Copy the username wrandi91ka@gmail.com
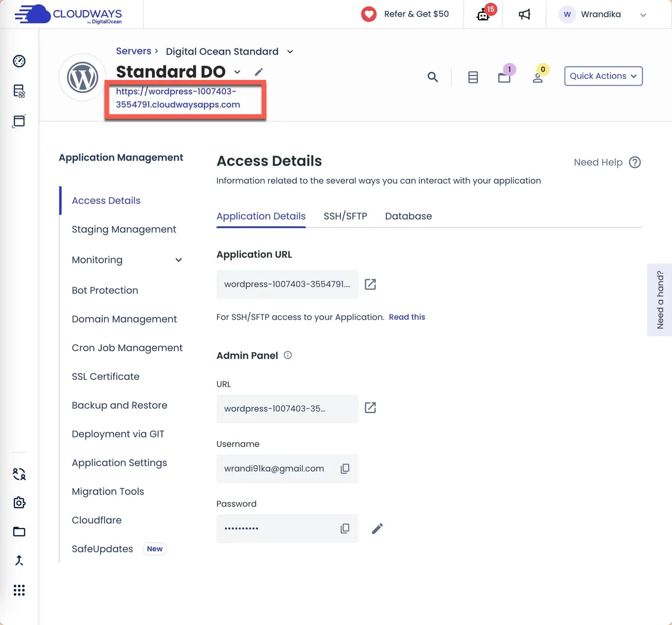This screenshot has width=672, height=625. click(x=345, y=469)
